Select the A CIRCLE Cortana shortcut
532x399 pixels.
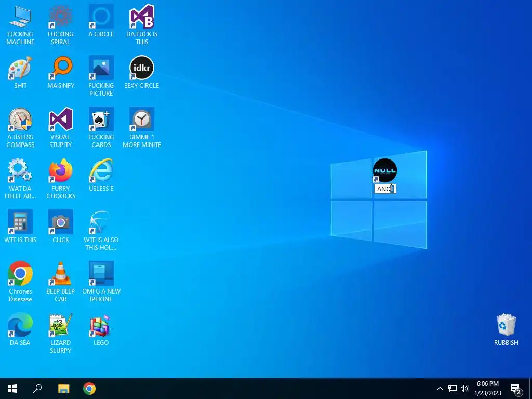(x=101, y=16)
